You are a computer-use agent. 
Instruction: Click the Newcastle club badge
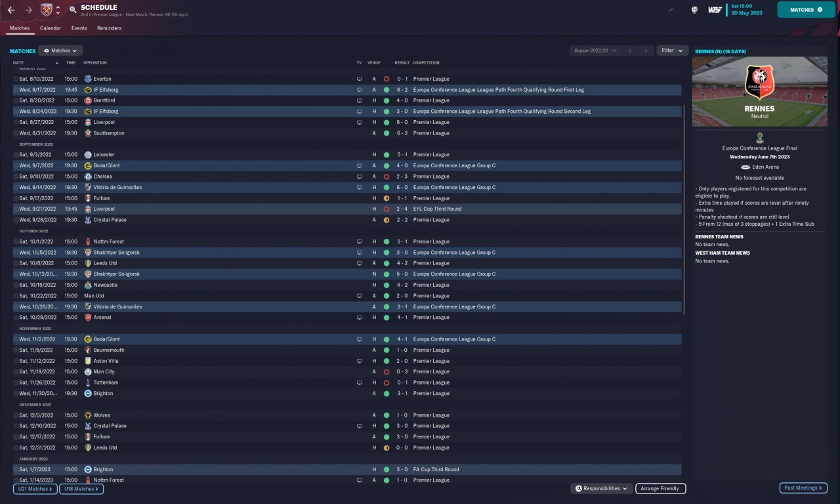pyautogui.click(x=88, y=285)
